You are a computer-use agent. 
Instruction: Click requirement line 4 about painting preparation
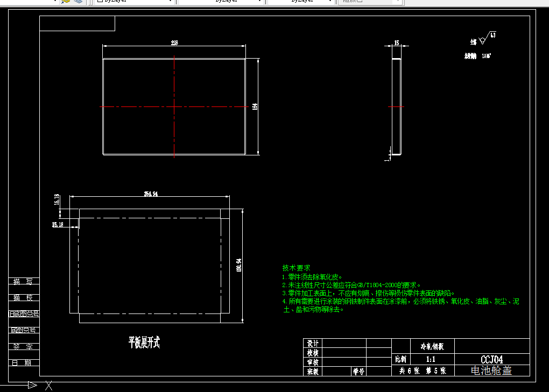401,305
